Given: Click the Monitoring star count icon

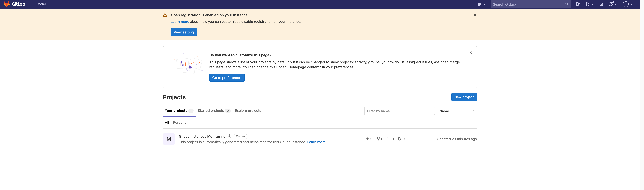Looking at the screenshot, I should coord(369,139).
